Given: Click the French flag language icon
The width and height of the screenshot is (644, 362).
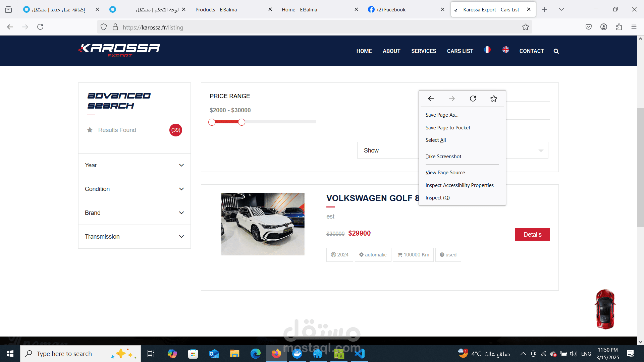Looking at the screenshot, I should coord(487,50).
